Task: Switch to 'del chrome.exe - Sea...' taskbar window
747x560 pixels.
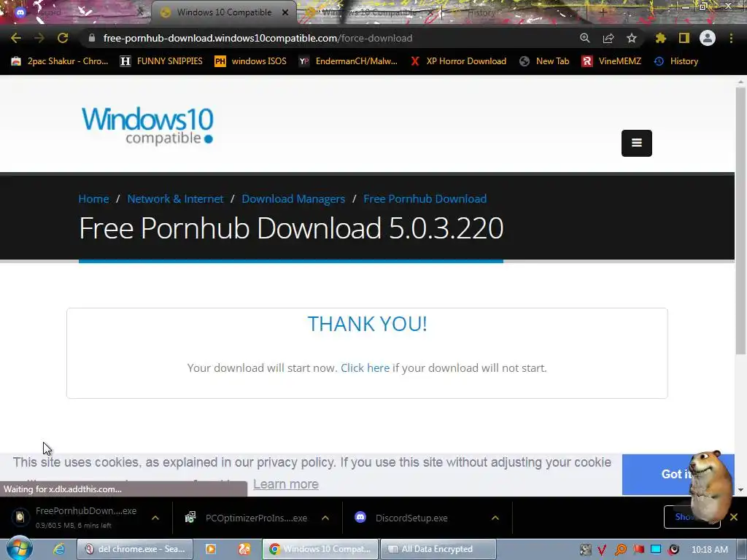Action: click(135, 549)
